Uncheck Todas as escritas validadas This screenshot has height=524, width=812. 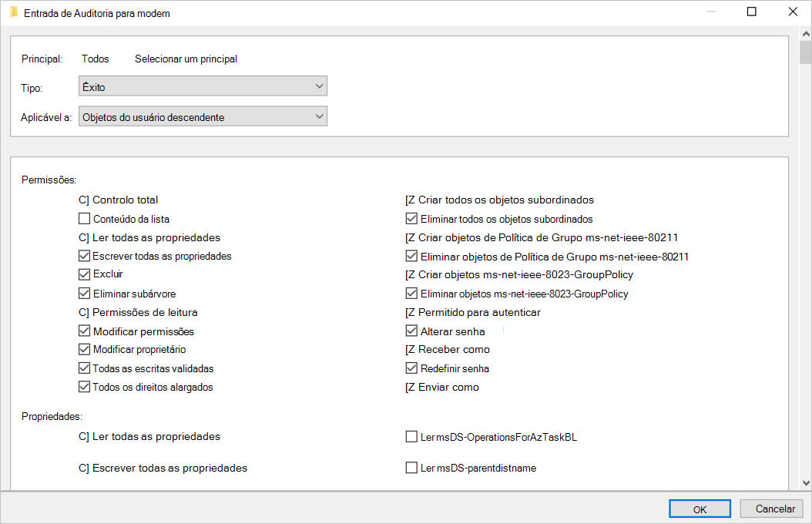click(85, 368)
